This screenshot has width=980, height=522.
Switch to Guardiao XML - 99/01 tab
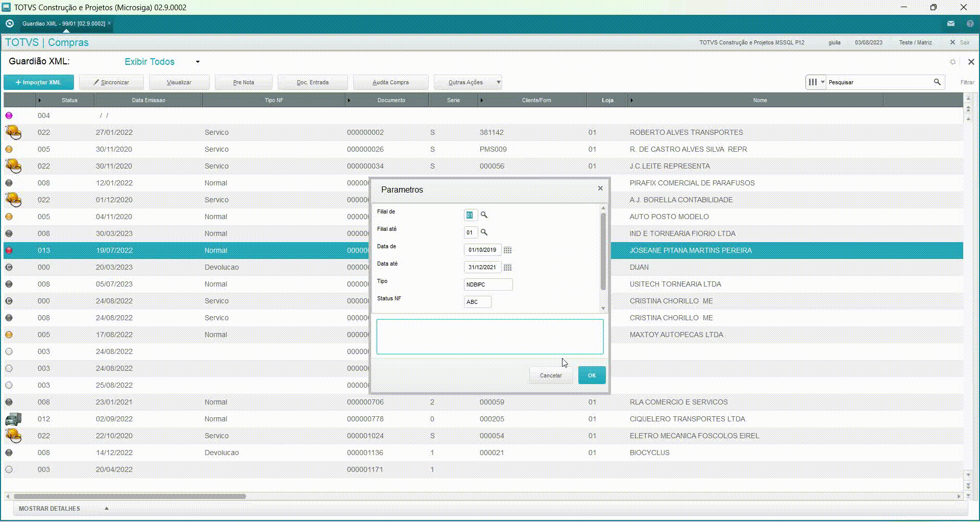[x=64, y=23]
